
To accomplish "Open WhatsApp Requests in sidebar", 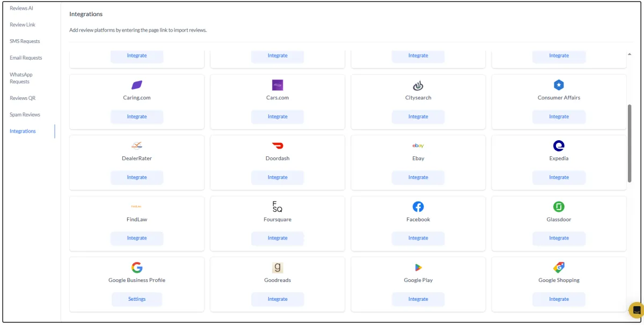I will pyautogui.click(x=21, y=78).
